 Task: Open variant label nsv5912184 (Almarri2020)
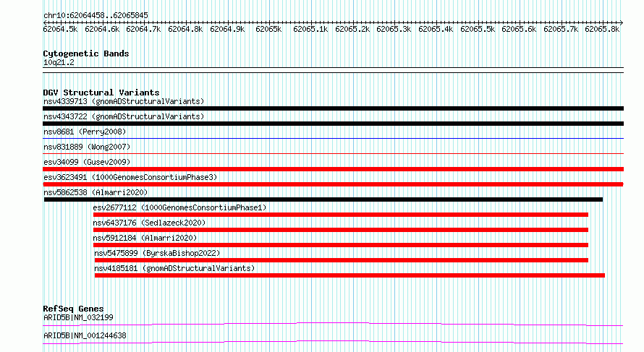point(145,238)
